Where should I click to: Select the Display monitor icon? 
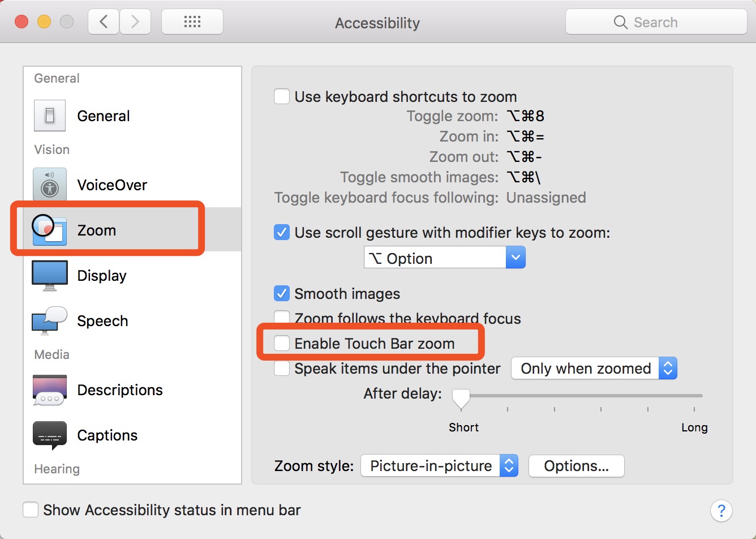click(49, 275)
